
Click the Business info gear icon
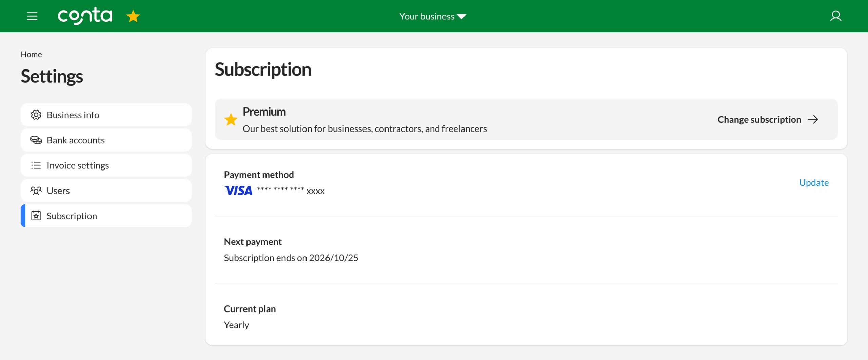pyautogui.click(x=36, y=115)
